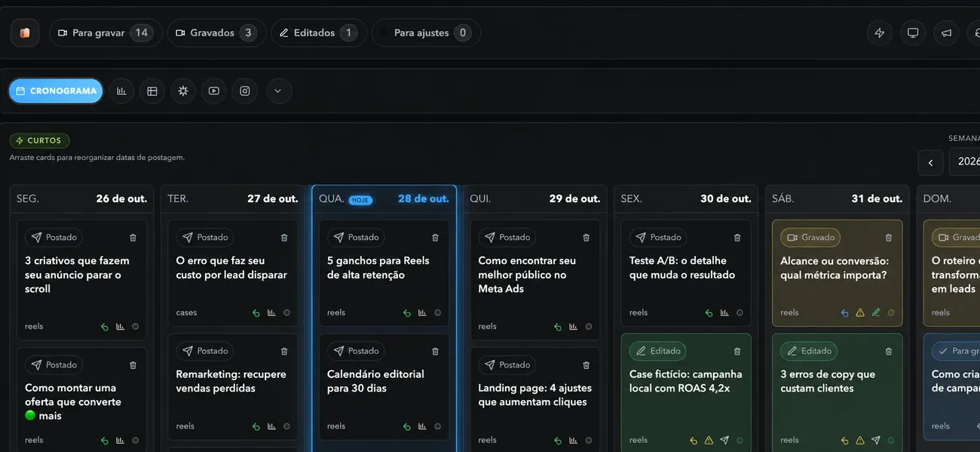This screenshot has width=980, height=452.
Task: Open Postado status on 'Landing page' card
Action: tap(507, 364)
